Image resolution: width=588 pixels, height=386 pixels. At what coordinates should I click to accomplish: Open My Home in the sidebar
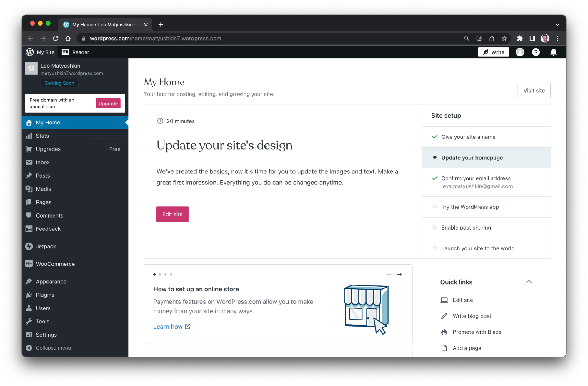(75, 122)
